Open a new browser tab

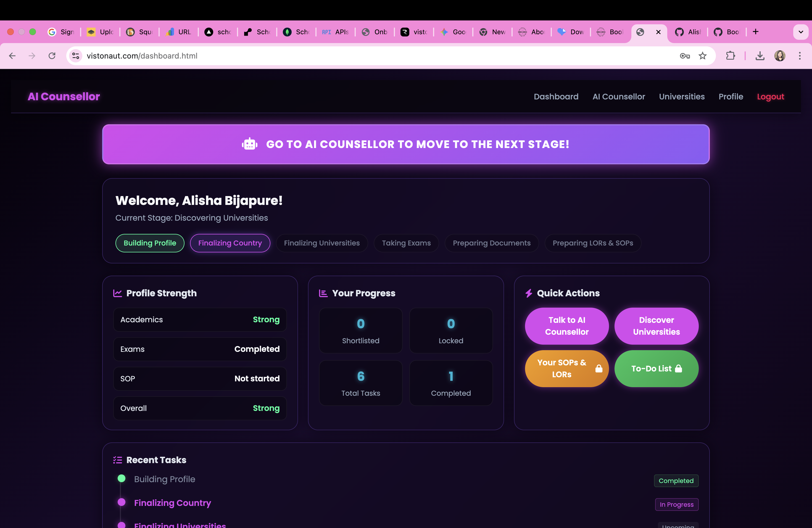coord(756,32)
